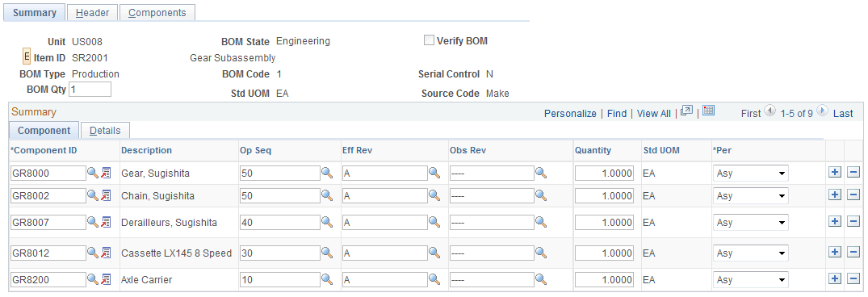Click the Find link
The image size is (868, 297).
tap(617, 113)
